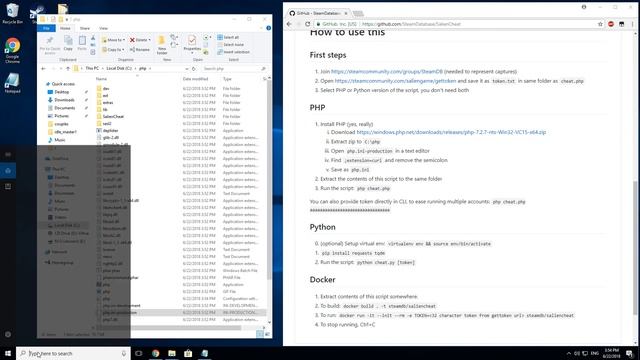Open the steamcommunity.com/groups/SteamDB link
The image size is (640, 360).
pos(387,71)
